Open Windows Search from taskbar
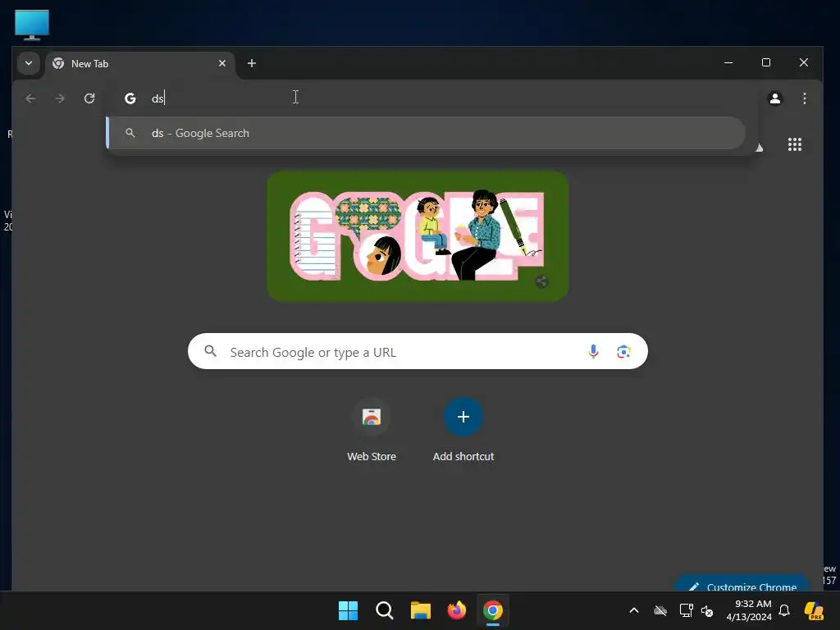The width and height of the screenshot is (840, 630). tap(384, 610)
